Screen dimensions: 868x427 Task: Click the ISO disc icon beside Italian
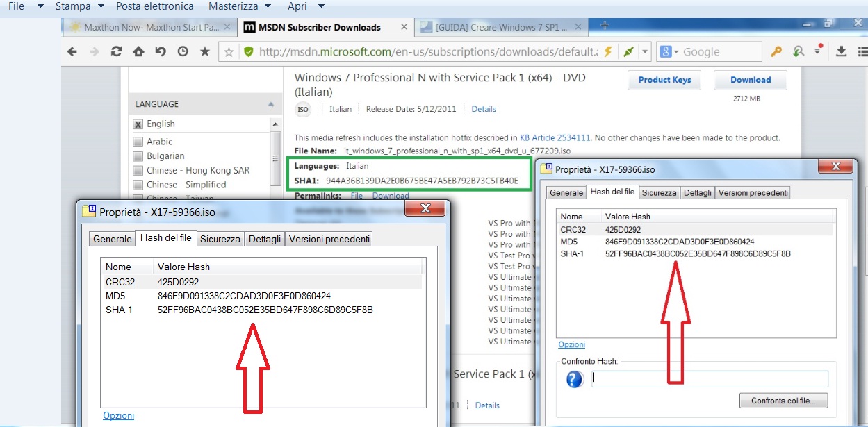tap(303, 109)
